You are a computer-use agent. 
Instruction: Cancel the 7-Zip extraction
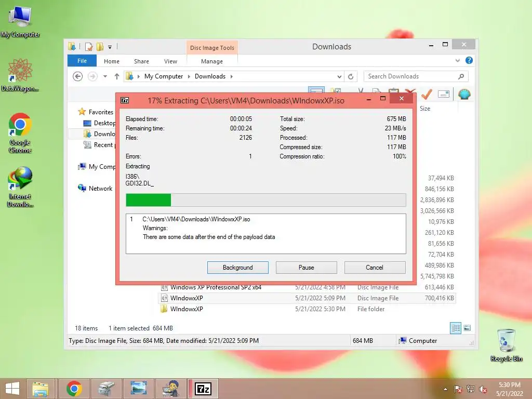[375, 268]
